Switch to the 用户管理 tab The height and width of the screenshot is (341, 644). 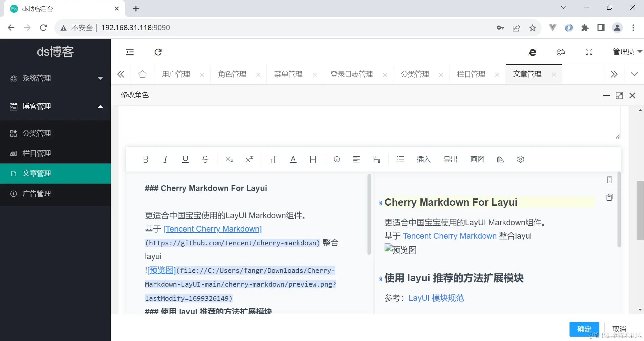coord(176,74)
